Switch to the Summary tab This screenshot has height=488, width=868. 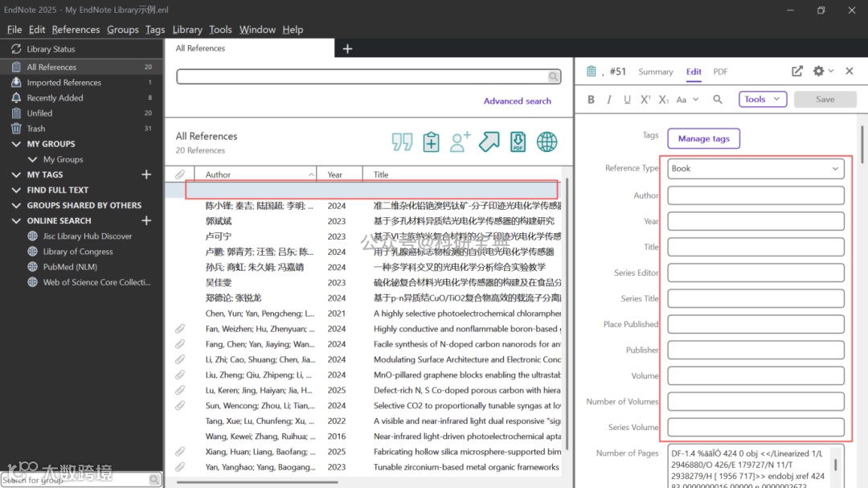656,72
